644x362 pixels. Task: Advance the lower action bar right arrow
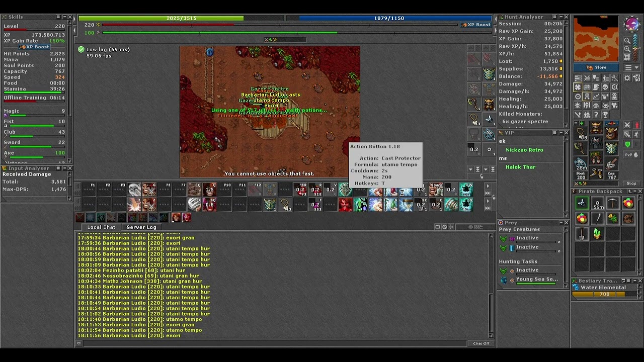pyautogui.click(x=488, y=201)
